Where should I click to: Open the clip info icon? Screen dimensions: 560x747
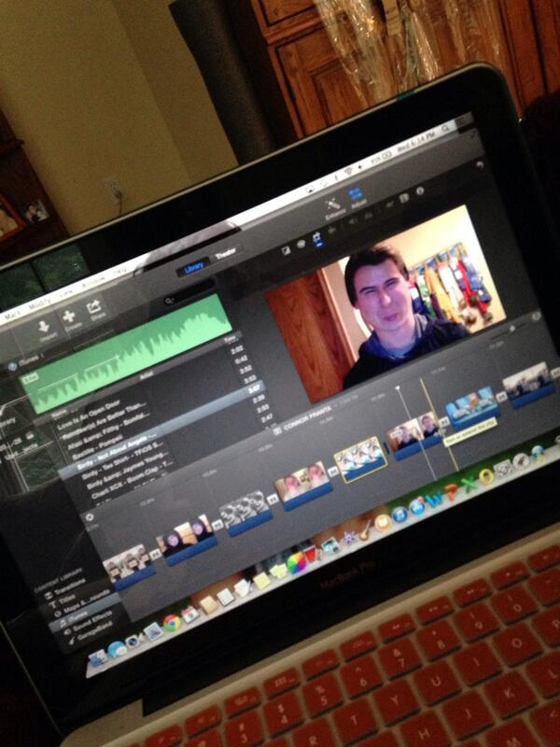point(420,191)
